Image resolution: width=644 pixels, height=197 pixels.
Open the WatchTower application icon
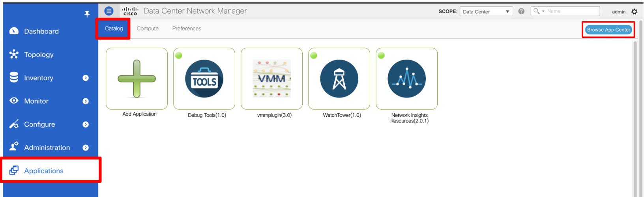[339, 79]
